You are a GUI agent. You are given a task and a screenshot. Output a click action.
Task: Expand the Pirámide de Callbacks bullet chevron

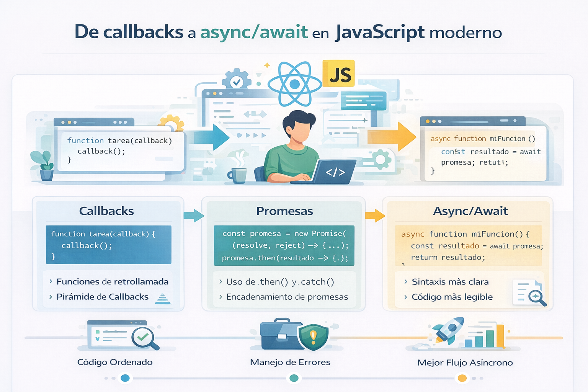[51, 297]
